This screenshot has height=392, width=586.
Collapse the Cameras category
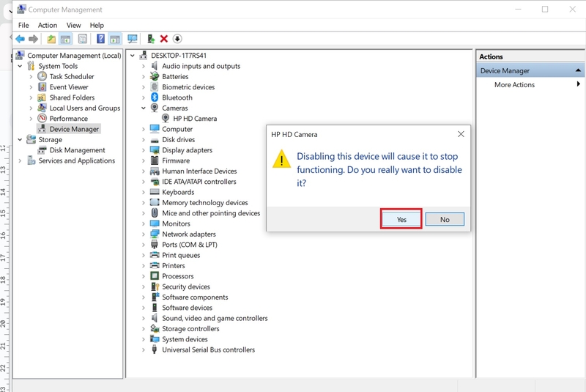coord(143,108)
